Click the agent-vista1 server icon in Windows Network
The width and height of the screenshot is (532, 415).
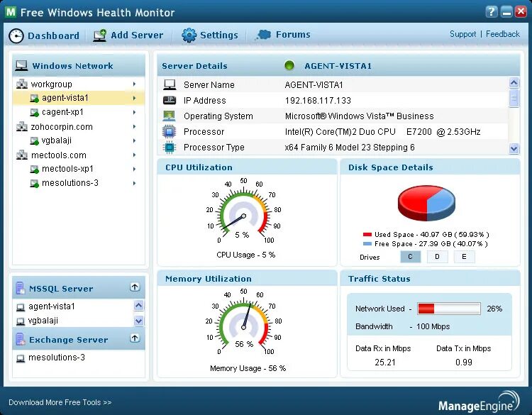(34, 98)
